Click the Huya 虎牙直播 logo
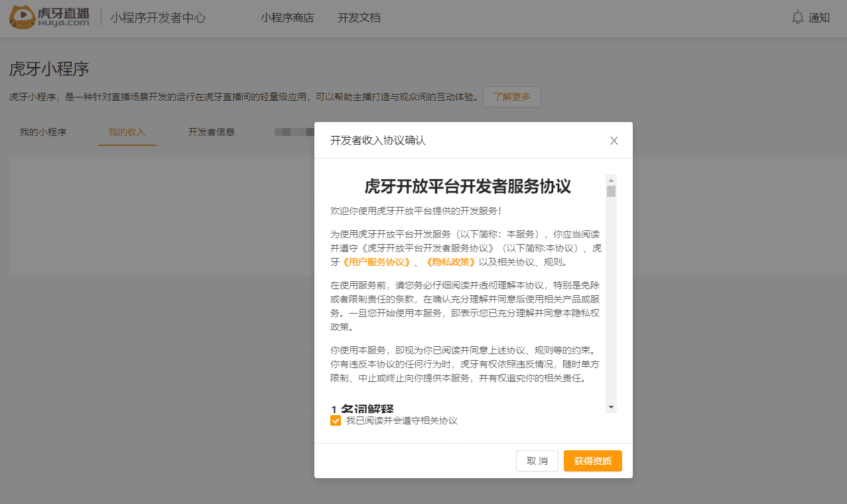The image size is (847, 504). [x=50, y=18]
